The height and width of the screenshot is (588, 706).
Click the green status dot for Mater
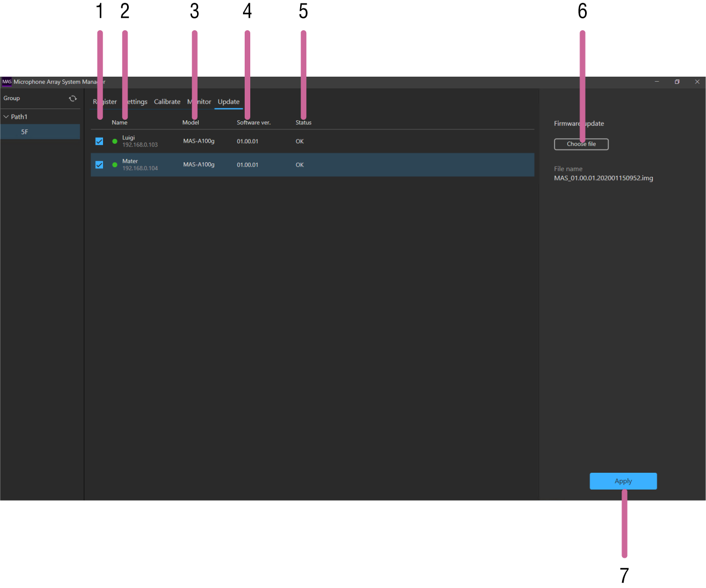click(115, 165)
